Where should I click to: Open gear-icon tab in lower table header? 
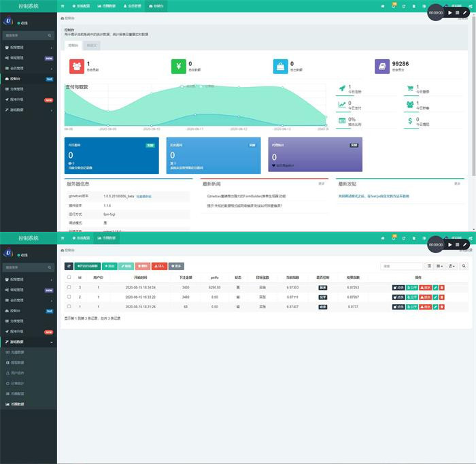click(81, 238)
